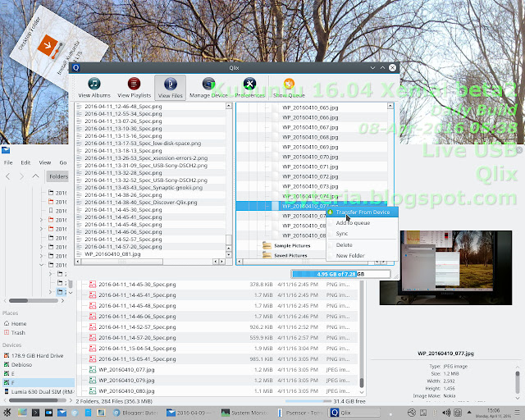
Task: Click the Home icon in Places
Action: pos(7,323)
